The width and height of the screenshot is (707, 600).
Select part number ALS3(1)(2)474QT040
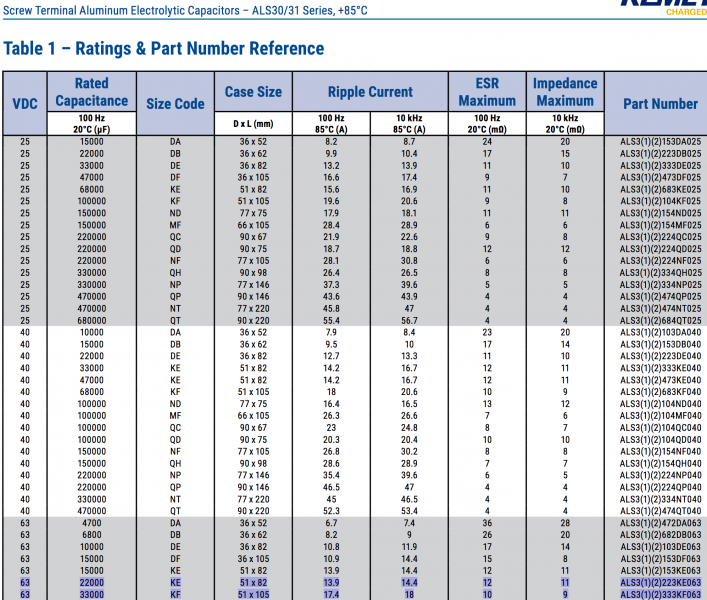pyautogui.click(x=661, y=511)
